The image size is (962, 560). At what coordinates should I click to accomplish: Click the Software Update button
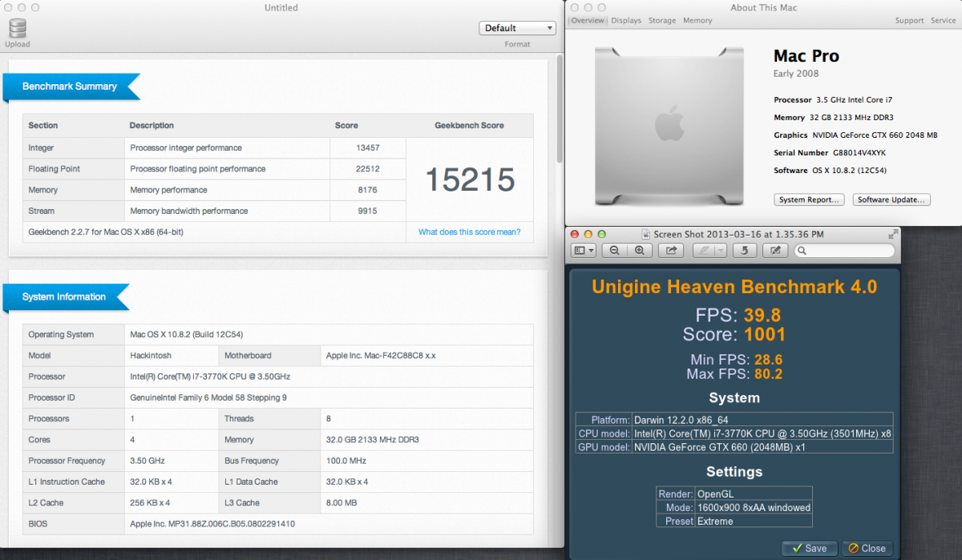point(891,199)
